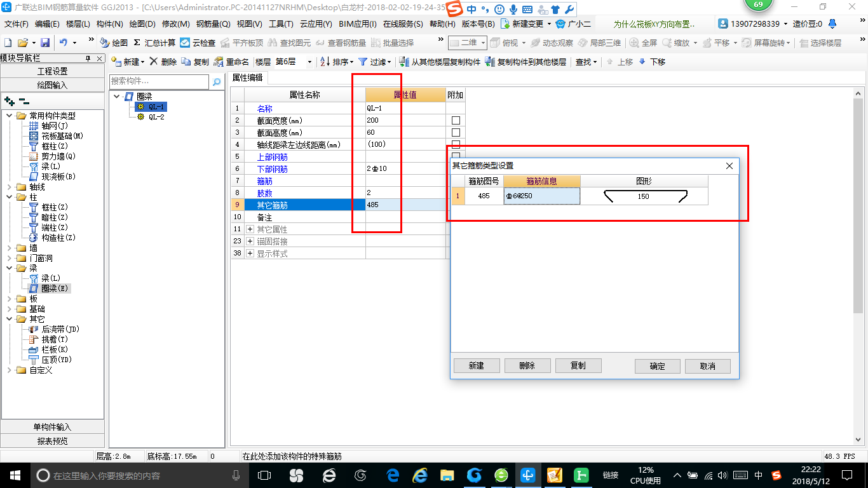Click the 重命名 rename tool
Image resolution: width=868 pixels, height=488 pixels.
[231, 62]
